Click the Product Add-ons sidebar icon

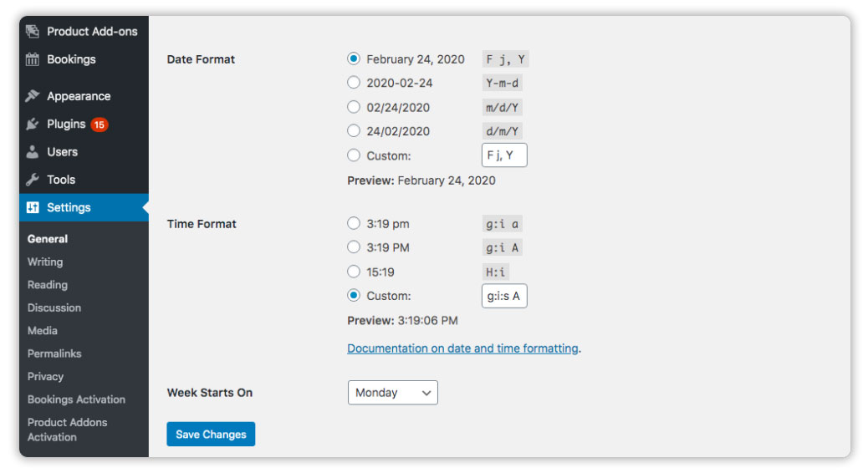33,32
